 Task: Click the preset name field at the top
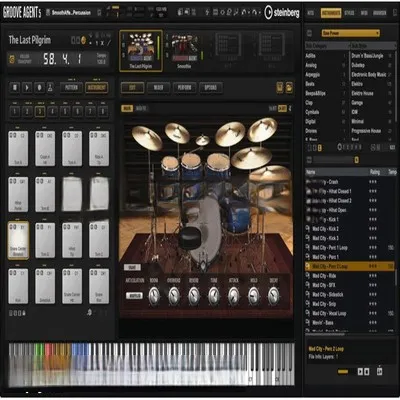[71, 13]
